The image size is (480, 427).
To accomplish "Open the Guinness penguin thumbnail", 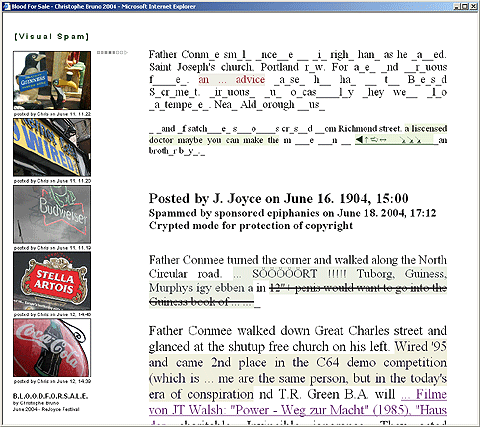I will pyautogui.click(x=52, y=80).
